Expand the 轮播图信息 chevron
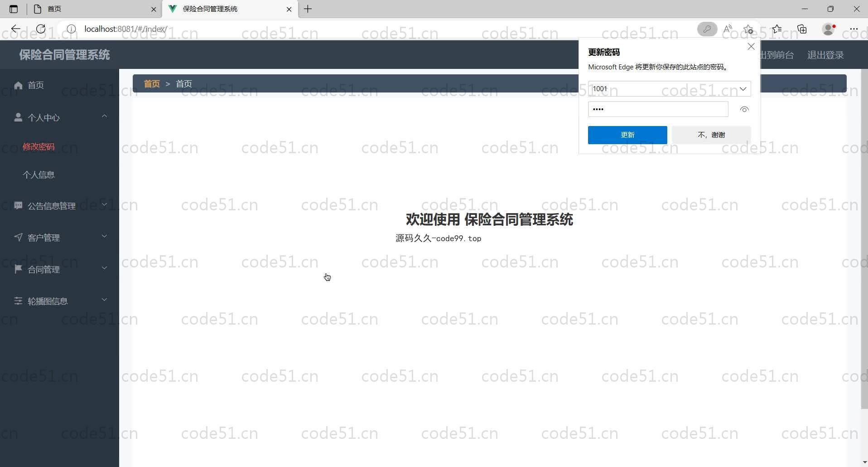Viewport: 868px width, 467px height. [x=104, y=300]
